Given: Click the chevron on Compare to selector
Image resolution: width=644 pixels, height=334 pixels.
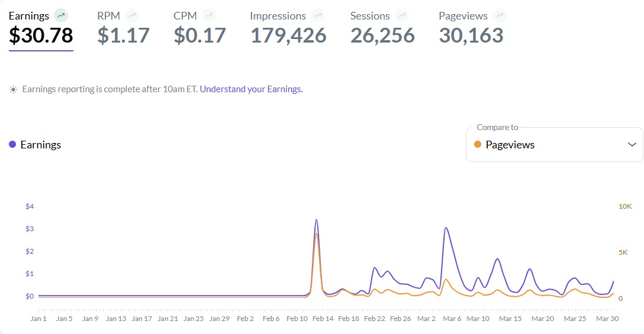Looking at the screenshot, I should (632, 145).
